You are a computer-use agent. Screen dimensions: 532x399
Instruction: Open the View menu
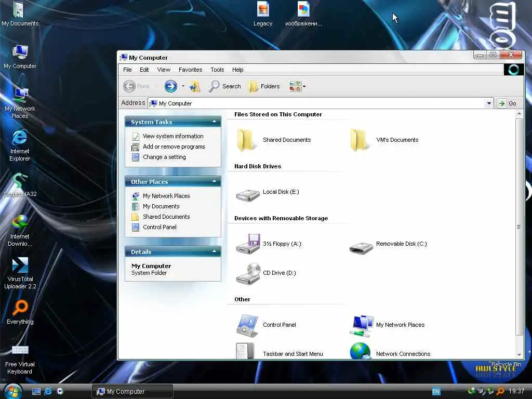point(164,70)
